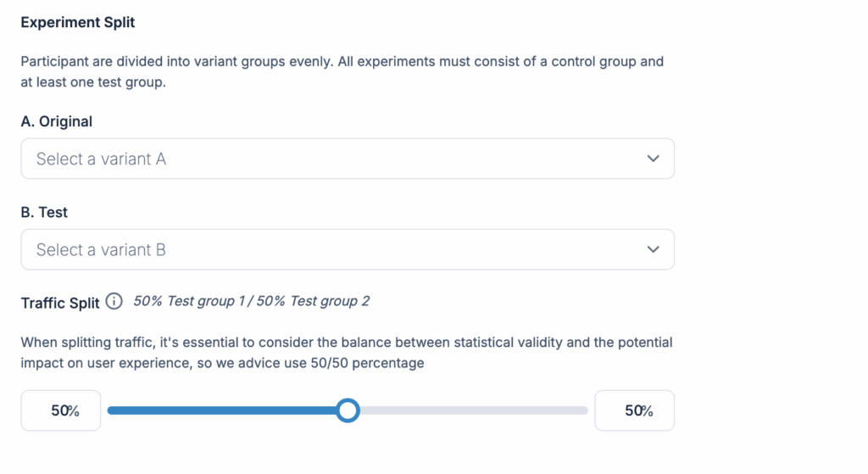
Task: Click the 'Traffic Split' label
Action: tap(60, 302)
